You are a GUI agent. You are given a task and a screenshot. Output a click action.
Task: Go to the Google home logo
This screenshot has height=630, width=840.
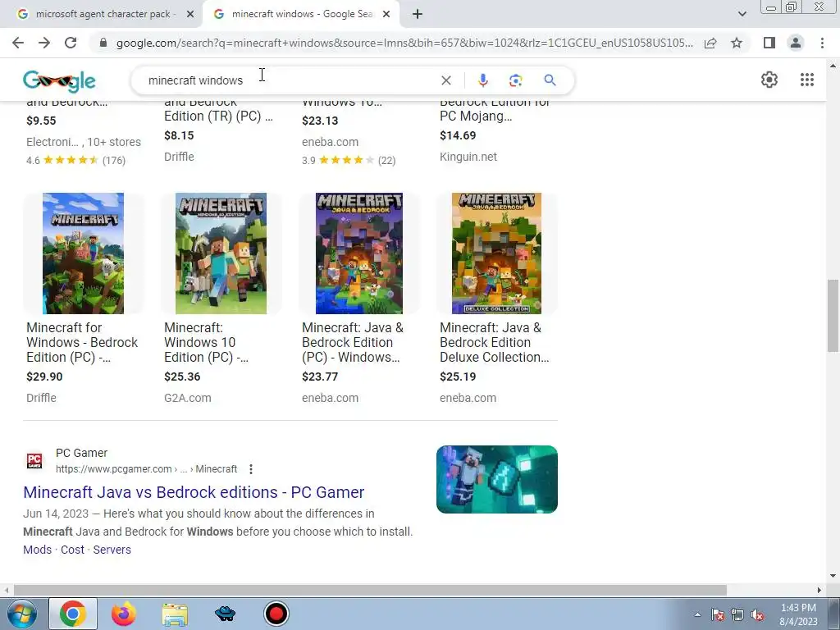click(59, 81)
